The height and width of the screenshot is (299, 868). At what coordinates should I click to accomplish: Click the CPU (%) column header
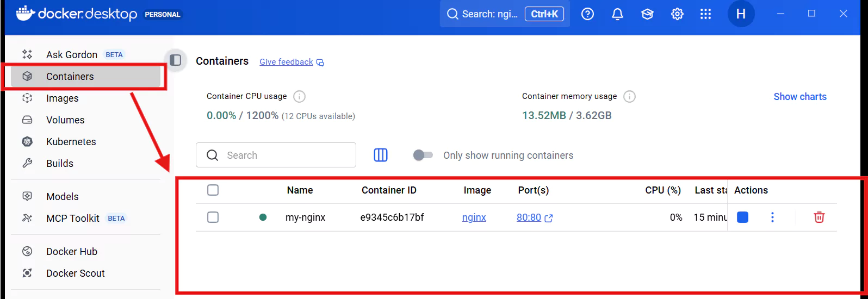[x=663, y=190]
